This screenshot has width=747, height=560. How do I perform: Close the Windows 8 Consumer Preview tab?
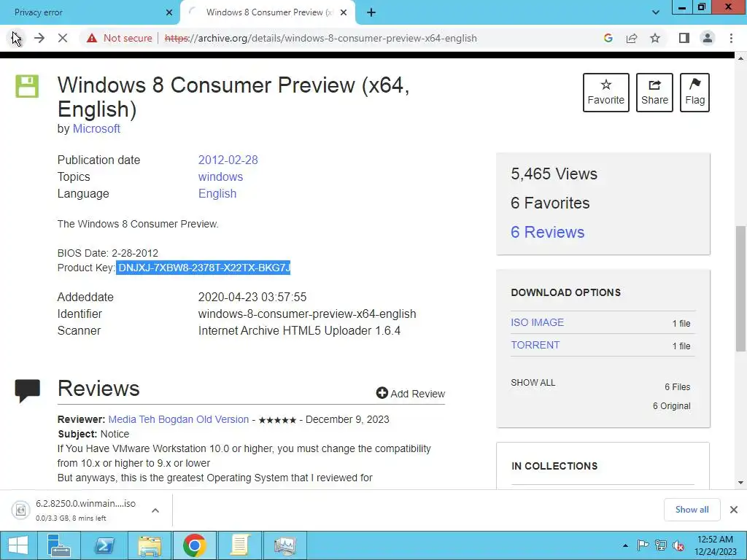pyautogui.click(x=344, y=12)
